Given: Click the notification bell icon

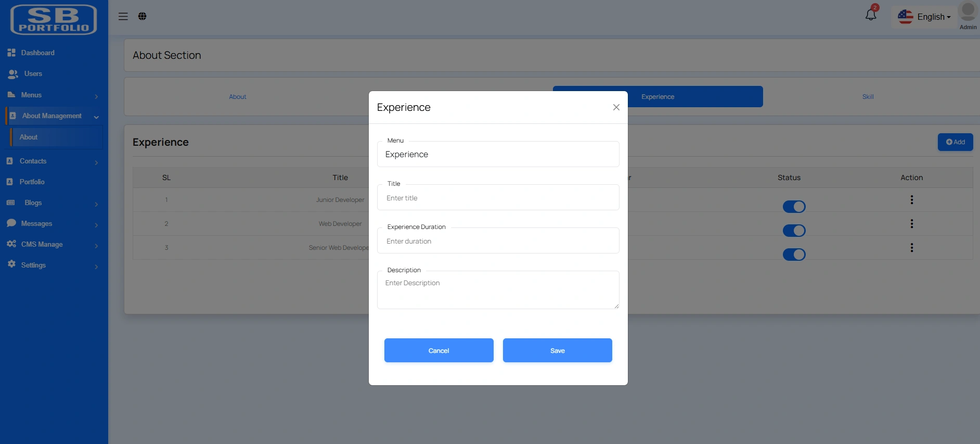Looking at the screenshot, I should click(871, 15).
